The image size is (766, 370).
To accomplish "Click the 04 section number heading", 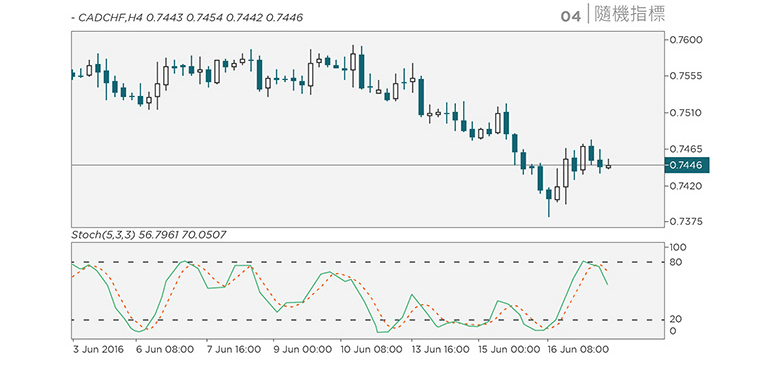I will (571, 16).
